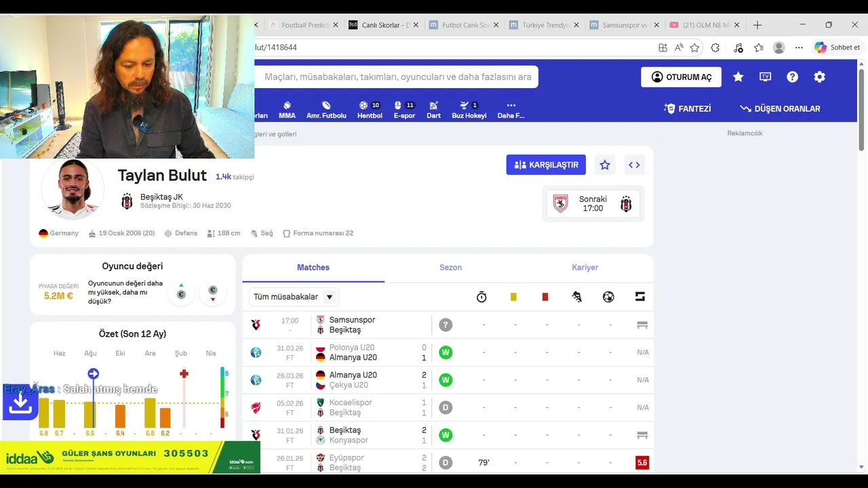Open the iddaa advertisement banner
Screen dimensions: 868x488
click(130, 457)
